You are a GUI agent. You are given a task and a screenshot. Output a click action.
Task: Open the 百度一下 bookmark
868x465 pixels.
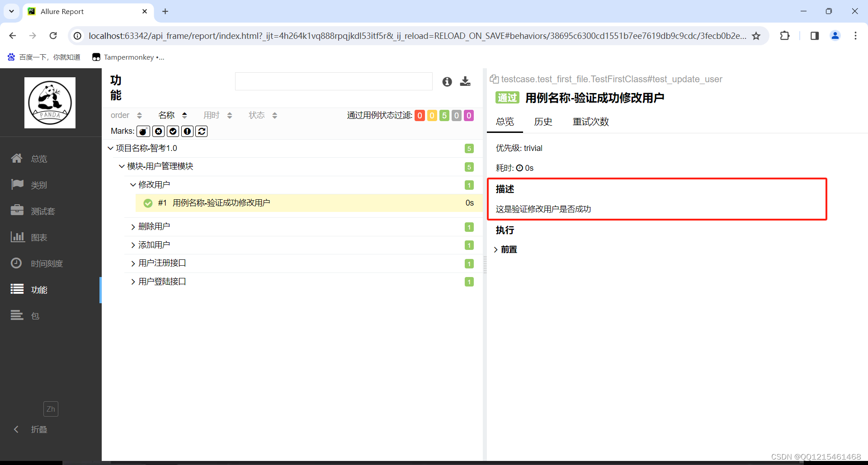coord(44,57)
